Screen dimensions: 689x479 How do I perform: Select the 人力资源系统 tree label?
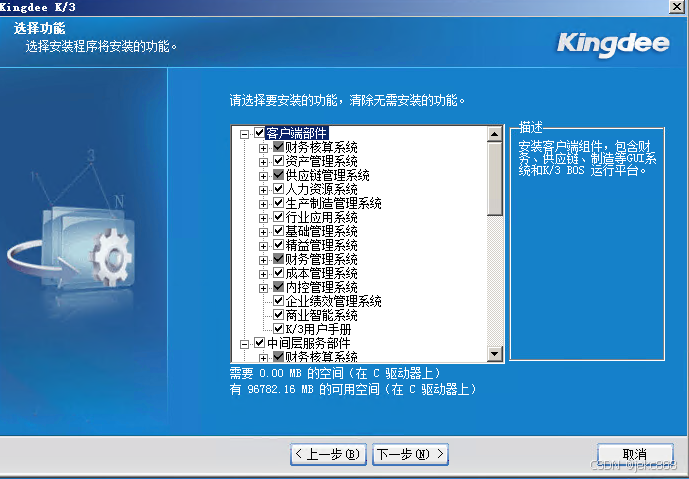321,189
